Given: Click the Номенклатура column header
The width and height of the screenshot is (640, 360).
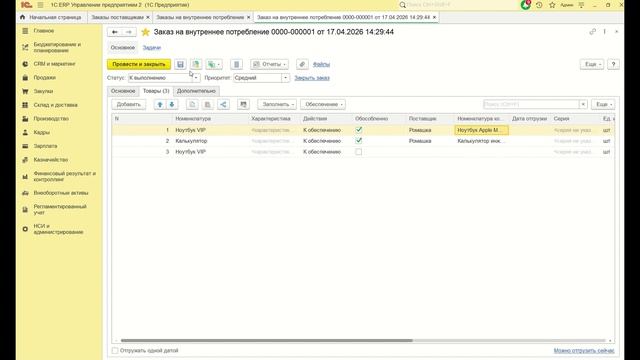Looking at the screenshot, I should coord(211,119).
